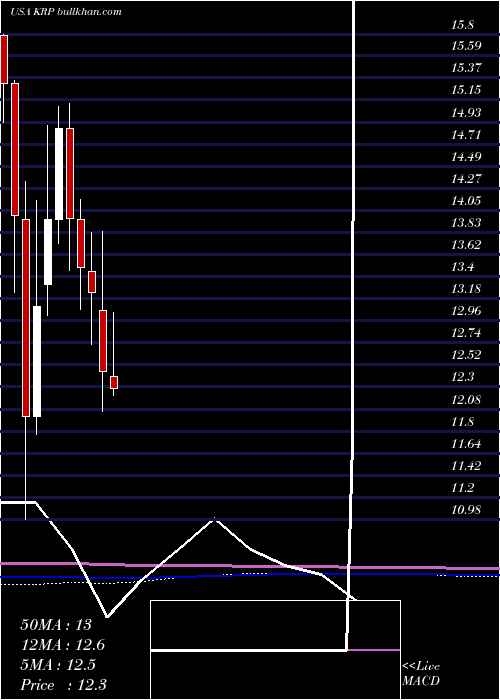The width and height of the screenshot is (500, 700).
Task: Click the 12.74 price axis label
Action: click(x=466, y=333)
